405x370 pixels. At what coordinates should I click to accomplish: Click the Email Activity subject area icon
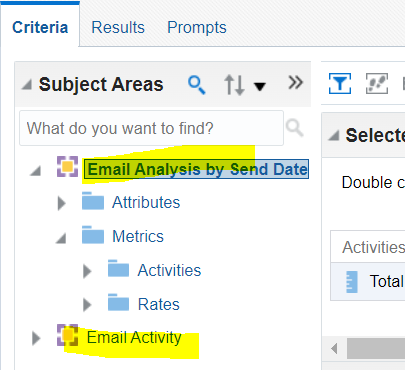[67, 335]
